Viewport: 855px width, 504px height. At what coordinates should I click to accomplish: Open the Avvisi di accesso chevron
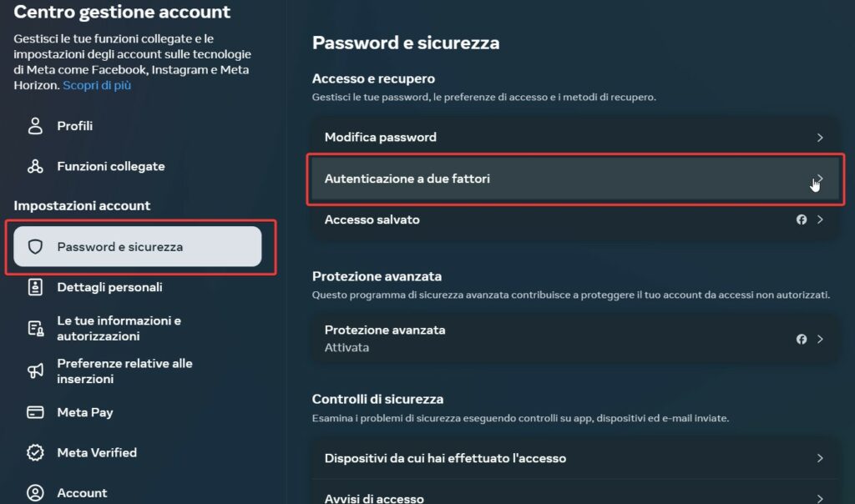coord(820,498)
